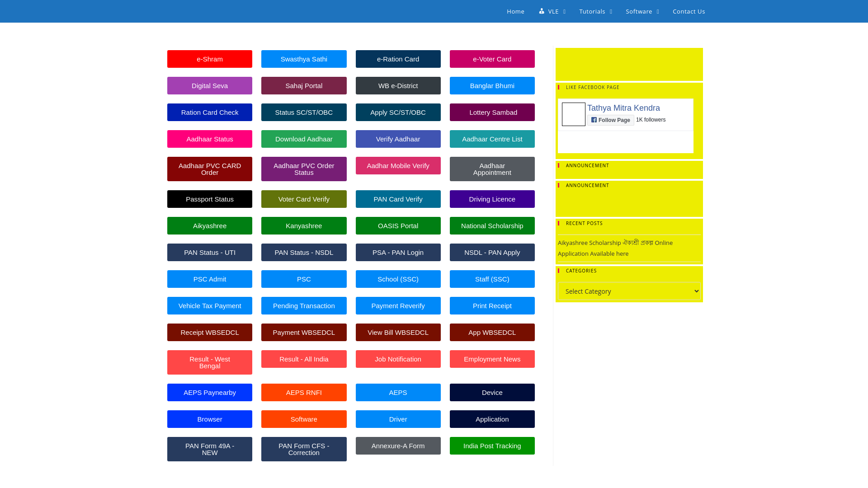The width and height of the screenshot is (868, 488).
Task: Open the e-Ration Card link
Action: click(x=398, y=59)
